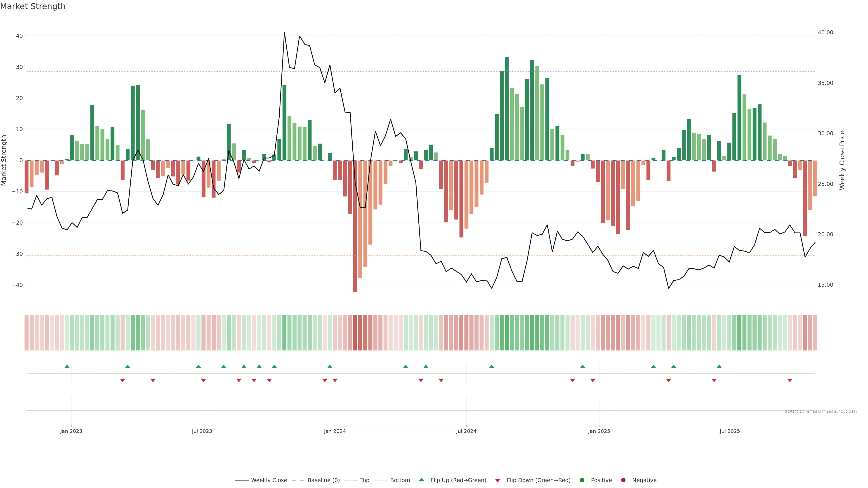
Task: Click first green flip-up triangle marker
Action: coord(67,366)
